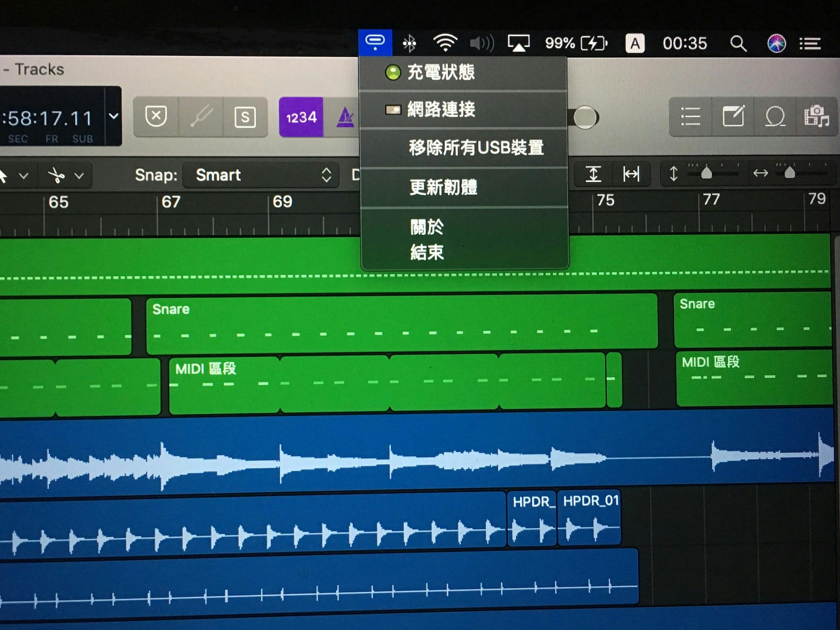
Task: Toggle the metronome click button
Action: click(345, 117)
